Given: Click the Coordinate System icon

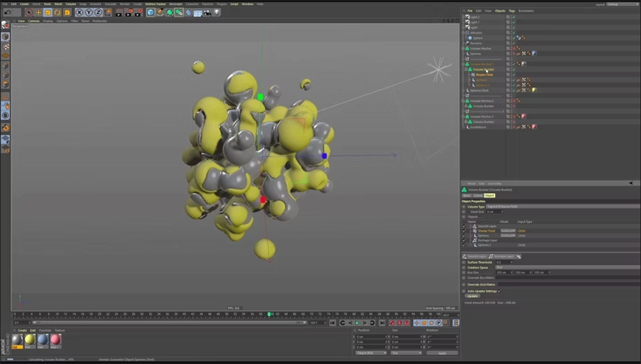Looking at the screenshot, I should tap(108, 13).
